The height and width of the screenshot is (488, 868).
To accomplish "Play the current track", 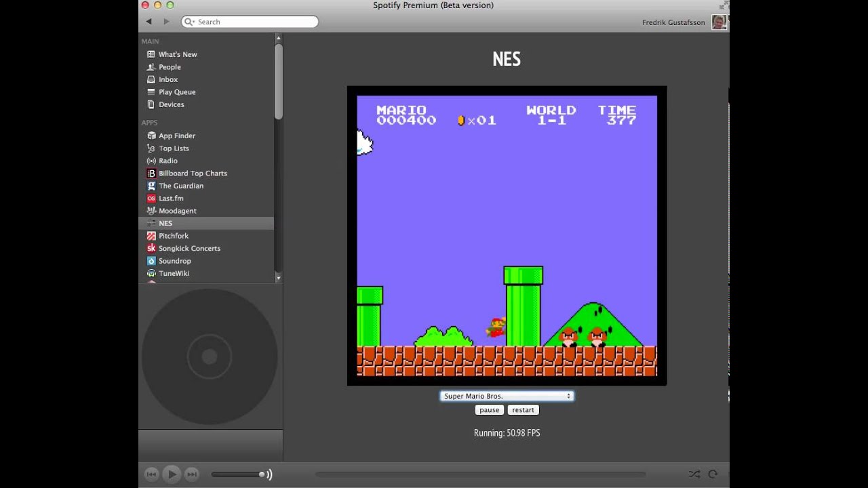I will pos(172,474).
